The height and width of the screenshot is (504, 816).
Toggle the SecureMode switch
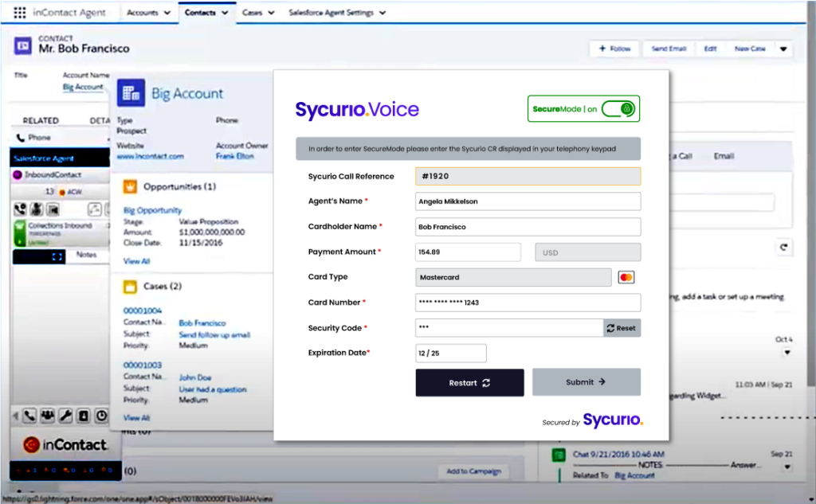(x=618, y=109)
